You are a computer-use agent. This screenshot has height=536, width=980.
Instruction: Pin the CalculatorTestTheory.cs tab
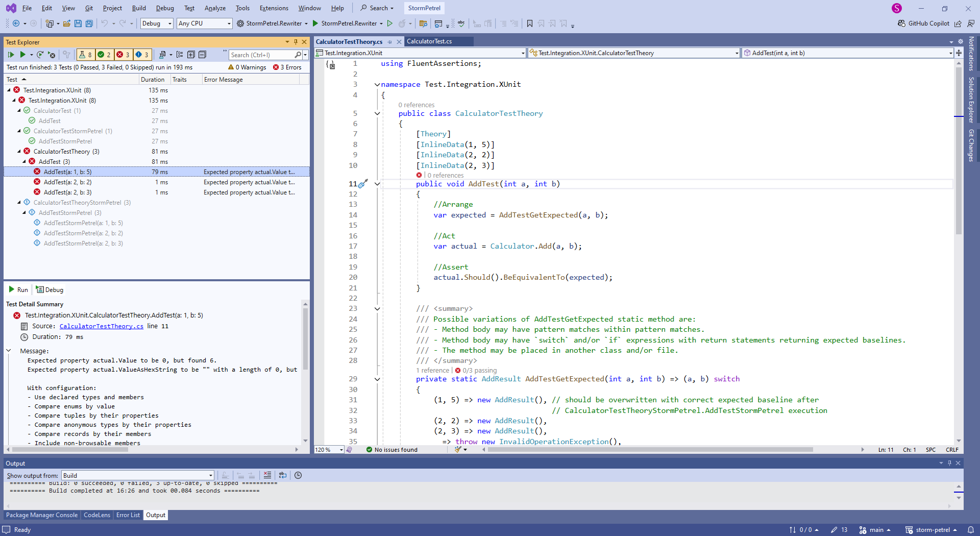(390, 42)
